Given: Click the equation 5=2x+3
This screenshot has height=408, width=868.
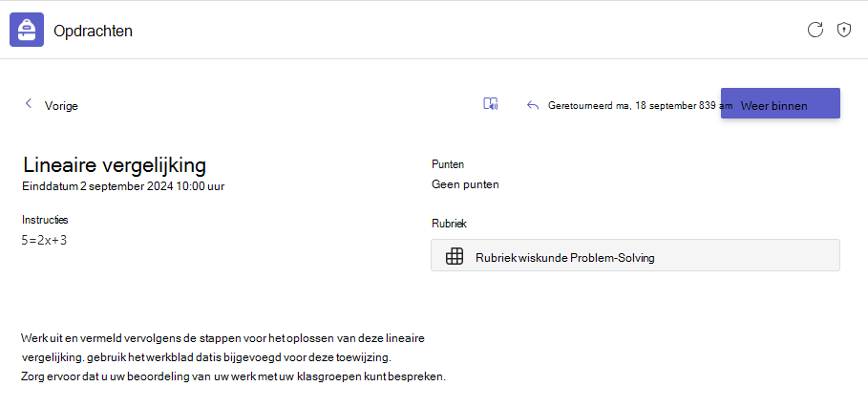Looking at the screenshot, I should click(x=44, y=240).
